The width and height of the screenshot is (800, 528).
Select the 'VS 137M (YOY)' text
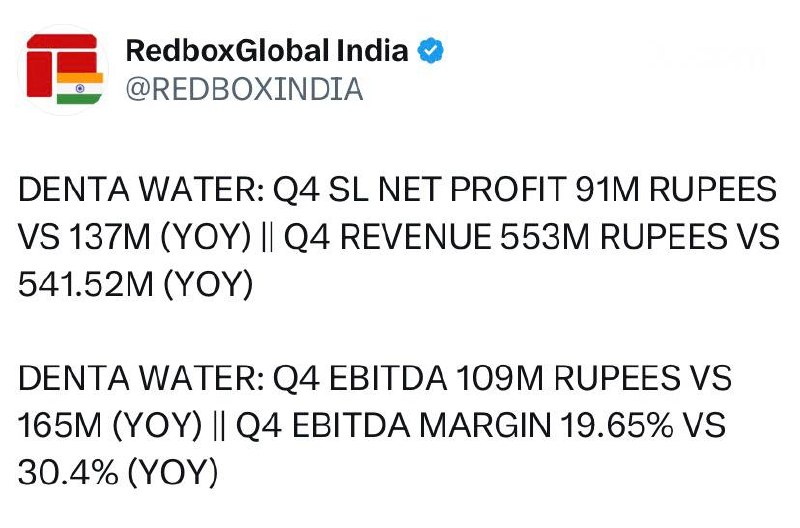135,237
